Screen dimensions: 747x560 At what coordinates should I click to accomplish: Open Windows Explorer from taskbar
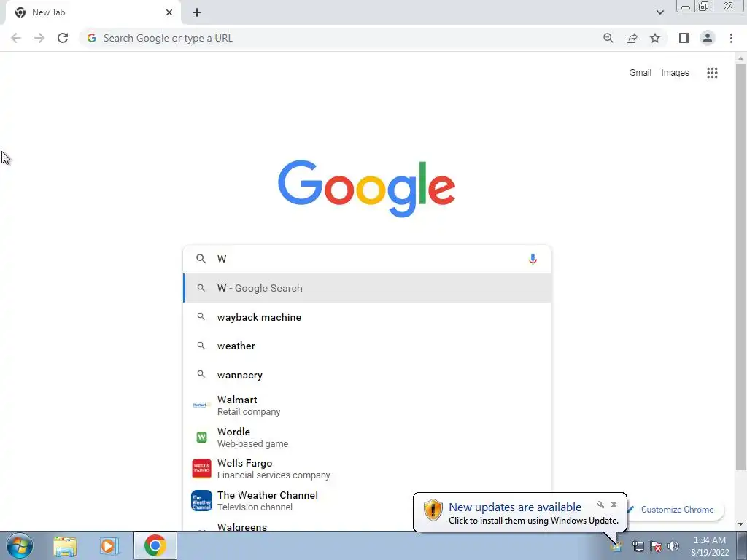pyautogui.click(x=65, y=545)
